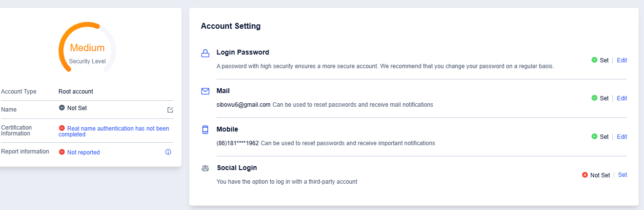
Task: Click the red icon beside Not reported
Action: pyautogui.click(x=62, y=152)
